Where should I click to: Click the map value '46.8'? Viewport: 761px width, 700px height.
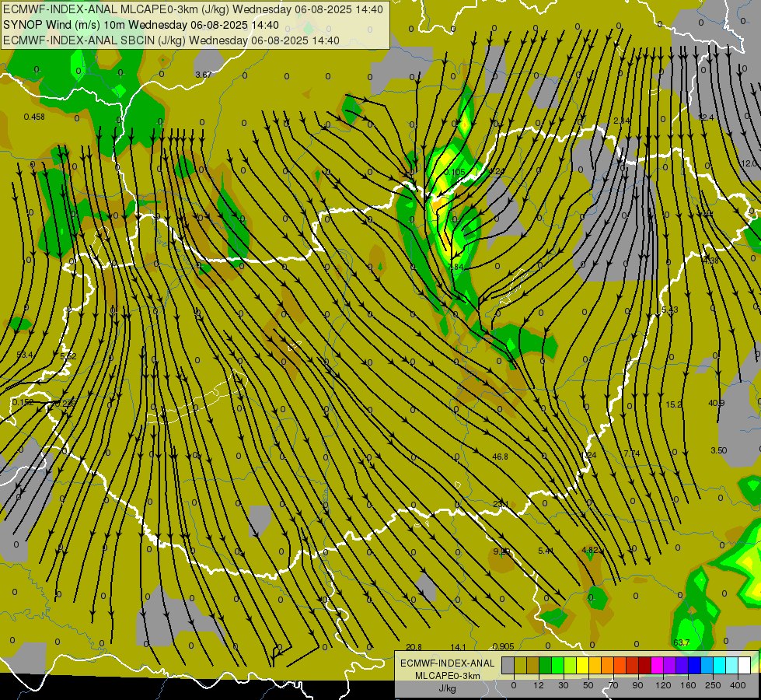coord(500,457)
